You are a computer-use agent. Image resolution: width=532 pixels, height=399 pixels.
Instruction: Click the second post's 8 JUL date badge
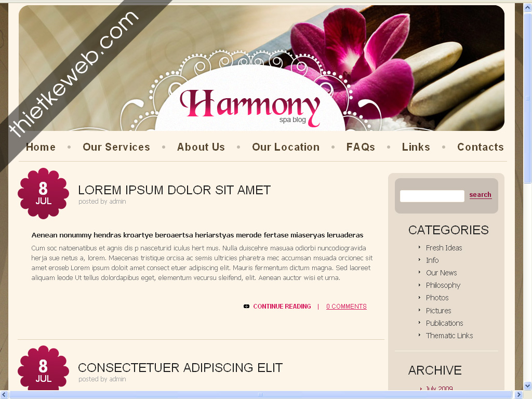point(44,368)
